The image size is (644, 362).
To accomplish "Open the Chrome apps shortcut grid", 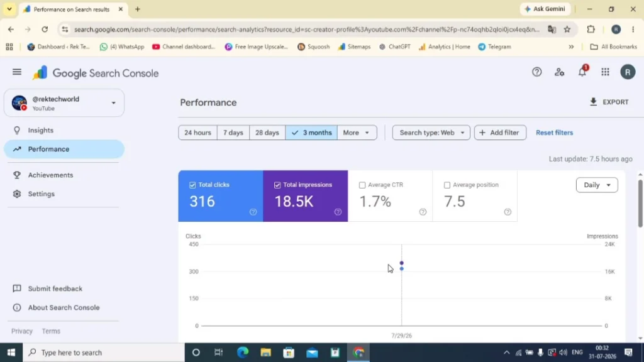I will 9,47.
